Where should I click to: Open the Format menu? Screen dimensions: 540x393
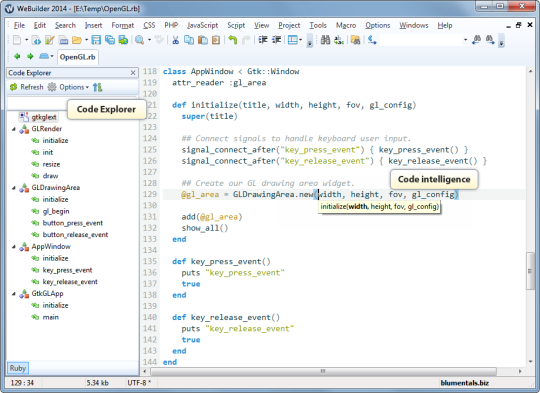[x=123, y=25]
